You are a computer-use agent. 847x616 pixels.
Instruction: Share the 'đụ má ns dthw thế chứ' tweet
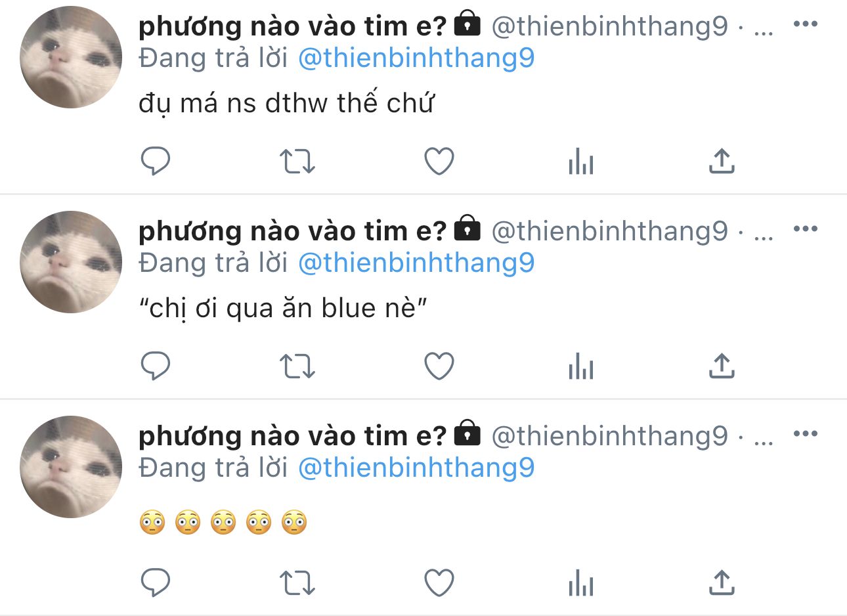point(722,161)
